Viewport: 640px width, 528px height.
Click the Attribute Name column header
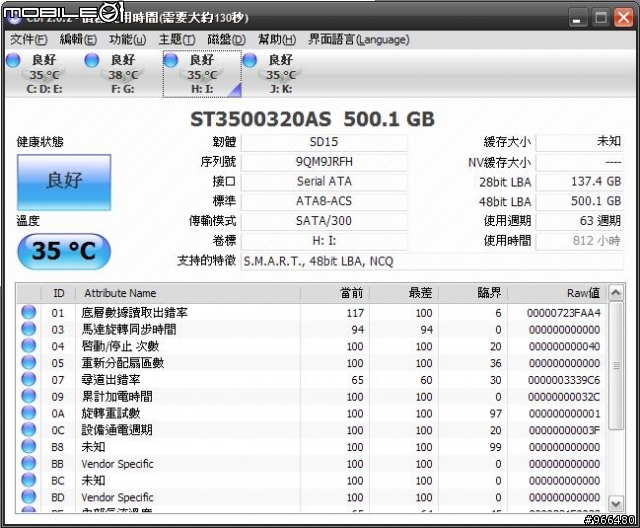pyautogui.click(x=188, y=293)
